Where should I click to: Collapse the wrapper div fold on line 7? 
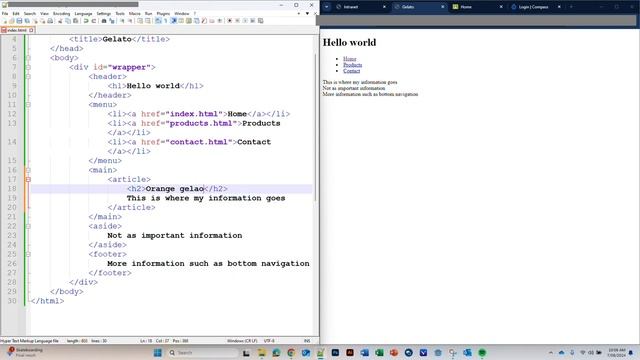pos(28,67)
